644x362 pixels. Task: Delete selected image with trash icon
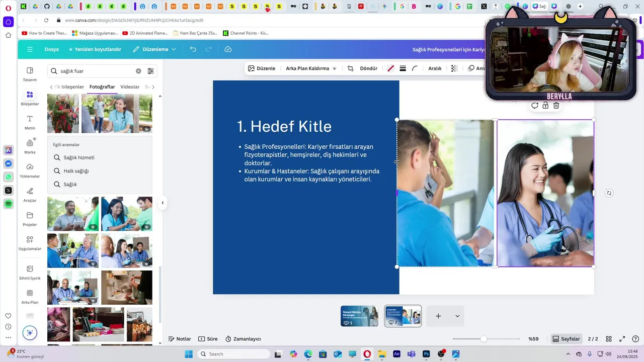[x=556, y=106]
